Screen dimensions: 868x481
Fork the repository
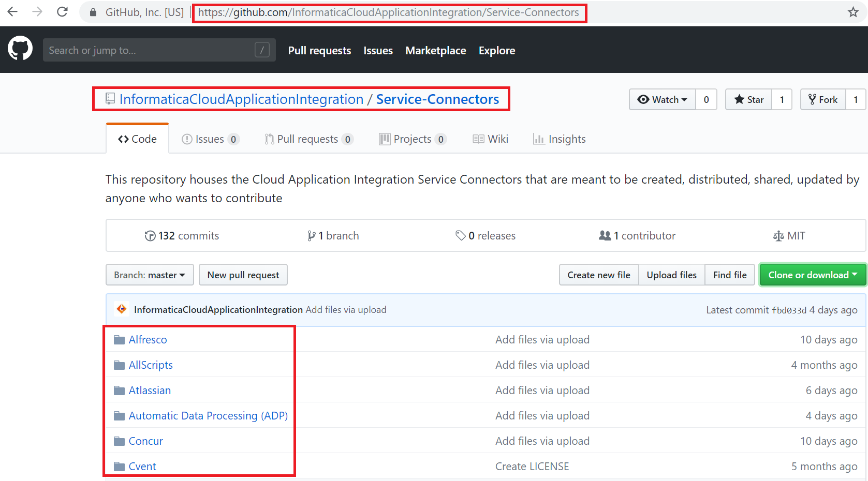823,99
